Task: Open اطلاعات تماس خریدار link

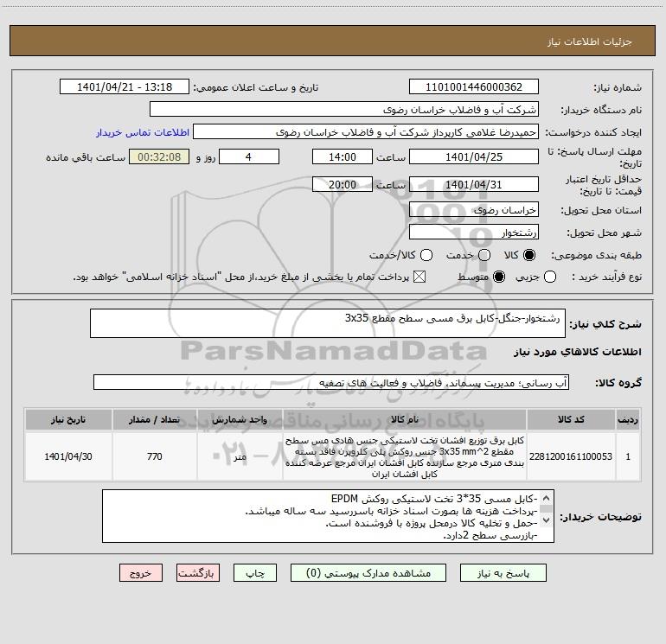Action: pyautogui.click(x=143, y=132)
